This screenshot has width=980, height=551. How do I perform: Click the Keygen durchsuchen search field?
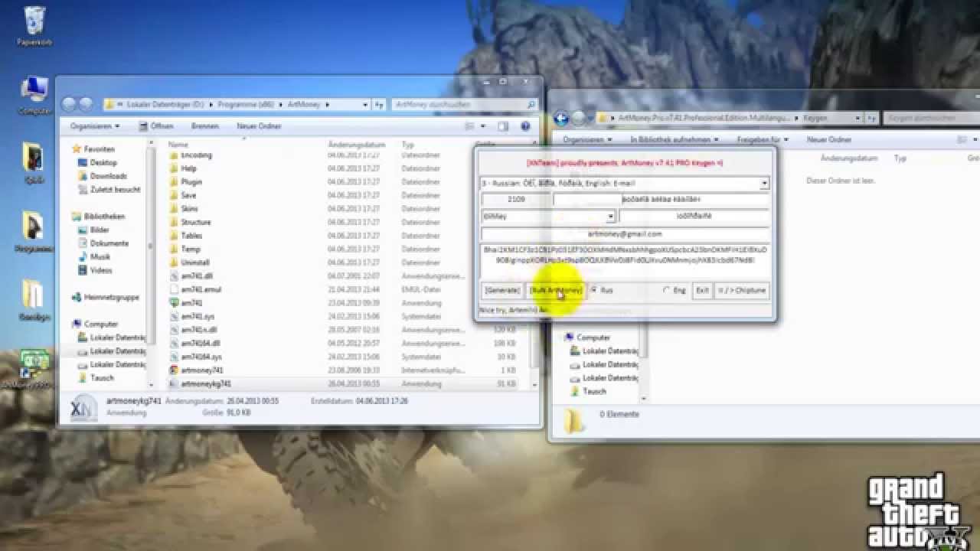coord(931,119)
